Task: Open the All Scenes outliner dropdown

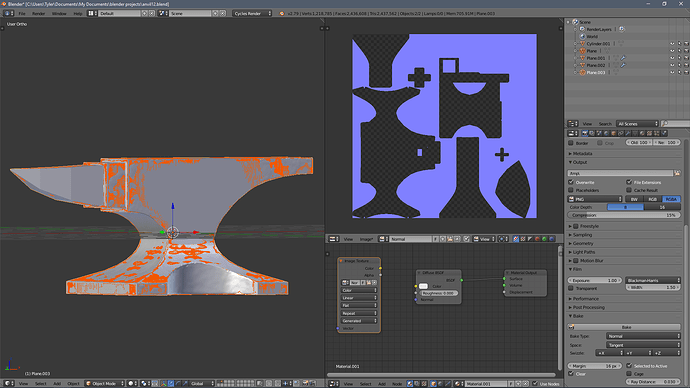Action: pos(637,124)
